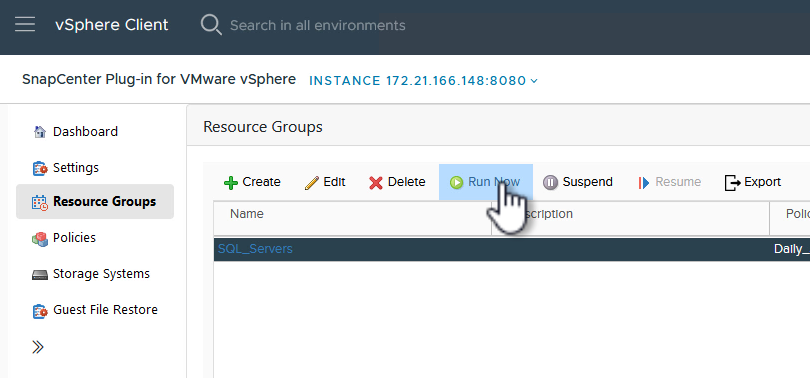This screenshot has height=378, width=810.
Task: Open the hamburger navigation menu
Action: [25, 25]
